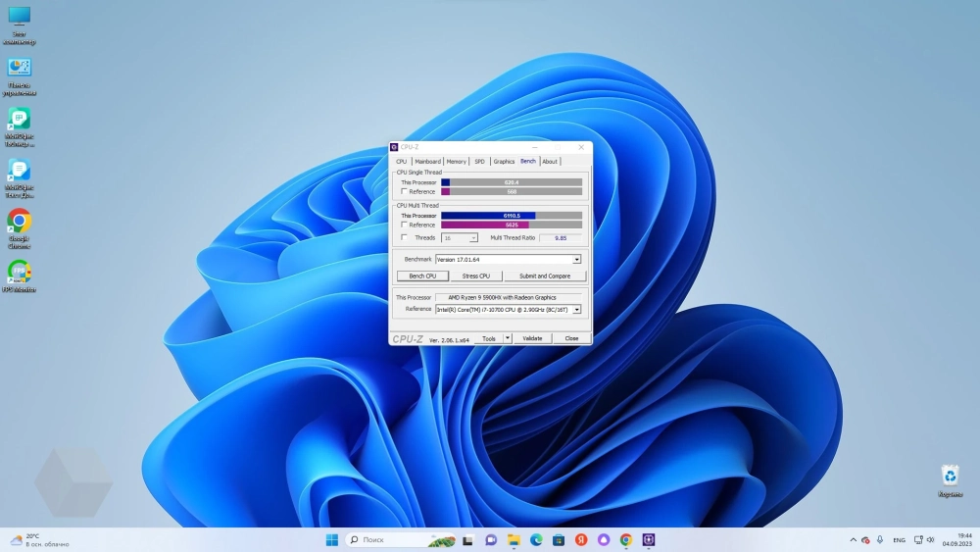Open Google Chrome desktop shortcut
Screen dimensions: 980x552
point(19,221)
